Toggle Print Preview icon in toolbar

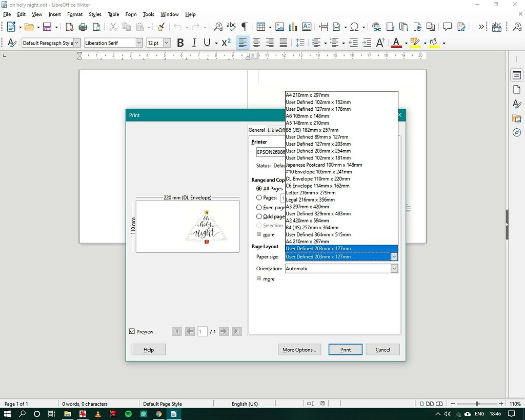(x=96, y=27)
